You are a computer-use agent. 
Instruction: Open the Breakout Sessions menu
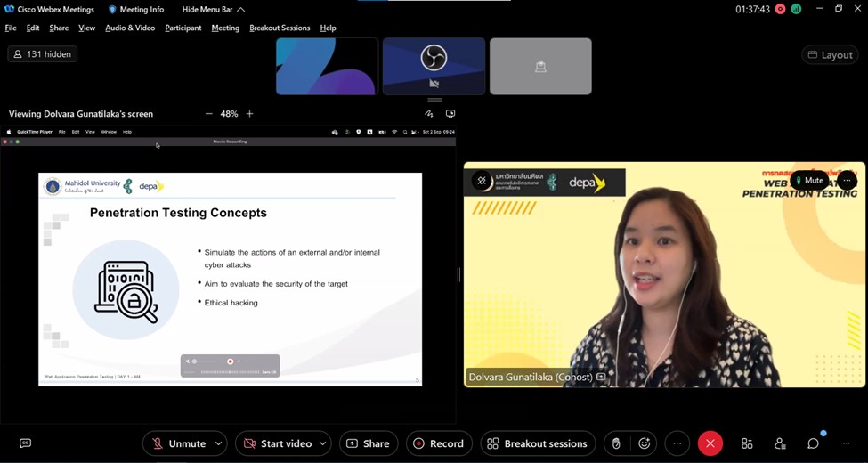280,28
